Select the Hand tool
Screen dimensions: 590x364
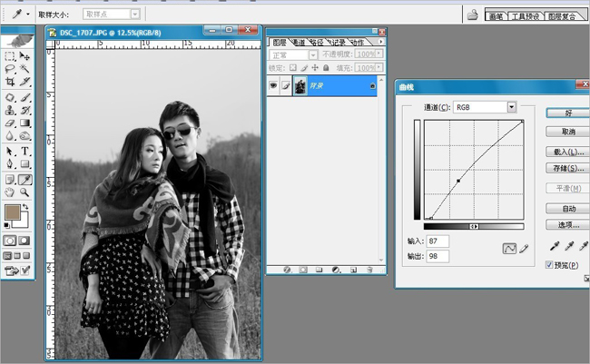tap(10, 192)
